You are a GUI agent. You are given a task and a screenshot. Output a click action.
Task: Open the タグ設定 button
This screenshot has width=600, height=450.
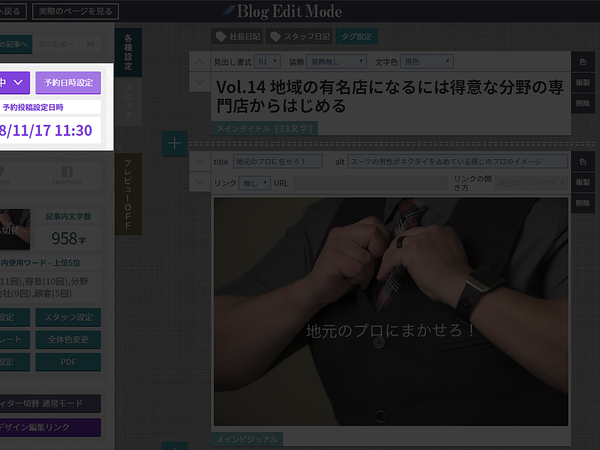[x=357, y=36]
